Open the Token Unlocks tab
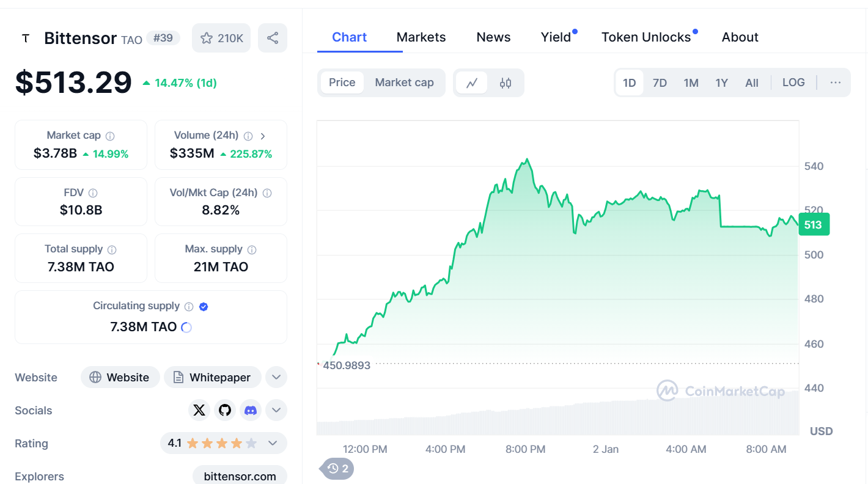 point(646,37)
